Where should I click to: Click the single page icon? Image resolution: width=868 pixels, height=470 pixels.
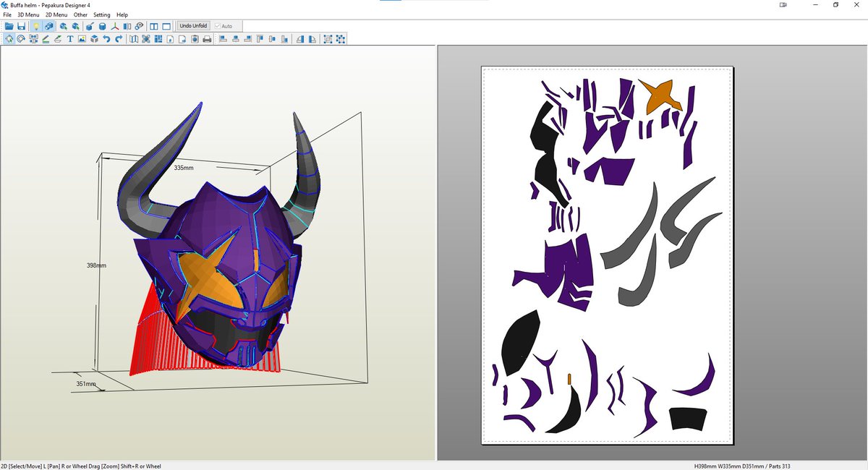point(170,38)
